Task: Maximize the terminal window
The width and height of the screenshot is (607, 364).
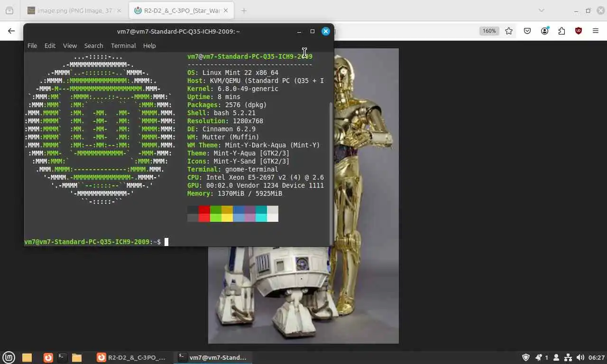Action: click(x=312, y=31)
